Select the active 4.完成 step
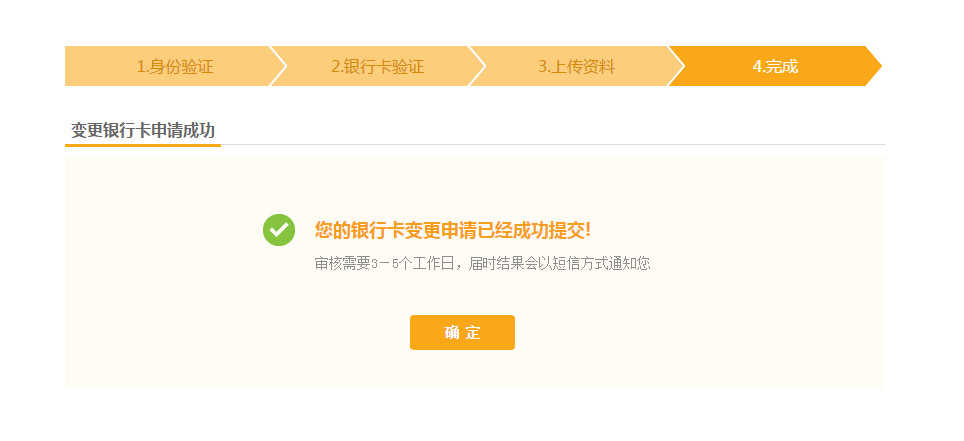964x441 pixels. tap(775, 66)
